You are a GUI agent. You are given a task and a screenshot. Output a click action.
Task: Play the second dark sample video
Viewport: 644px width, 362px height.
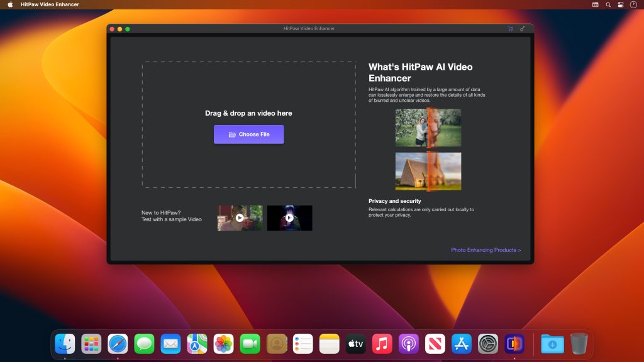click(x=289, y=218)
